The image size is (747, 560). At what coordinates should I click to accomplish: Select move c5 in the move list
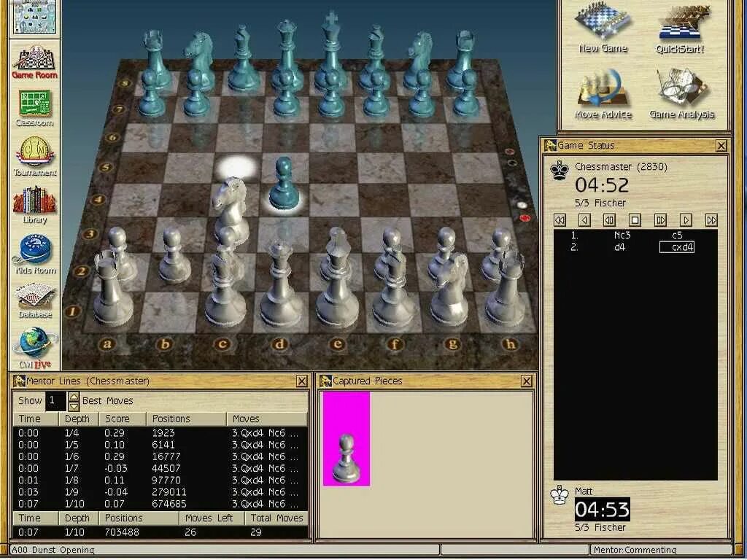point(677,236)
